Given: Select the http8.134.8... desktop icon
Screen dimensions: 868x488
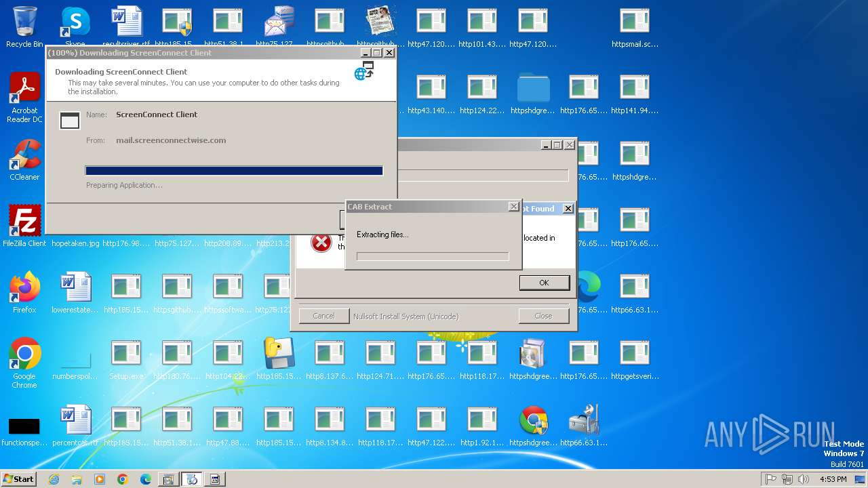Looking at the screenshot, I should (330, 426).
